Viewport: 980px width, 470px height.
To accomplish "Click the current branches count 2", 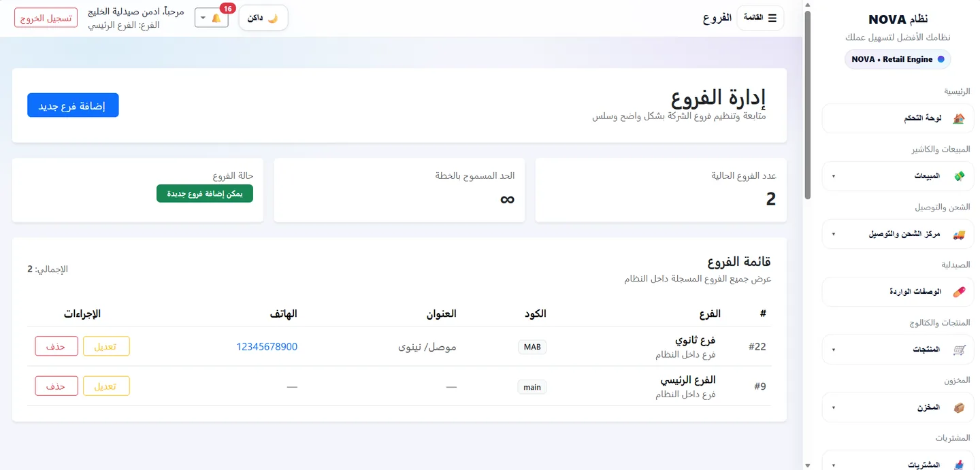I will [771, 199].
